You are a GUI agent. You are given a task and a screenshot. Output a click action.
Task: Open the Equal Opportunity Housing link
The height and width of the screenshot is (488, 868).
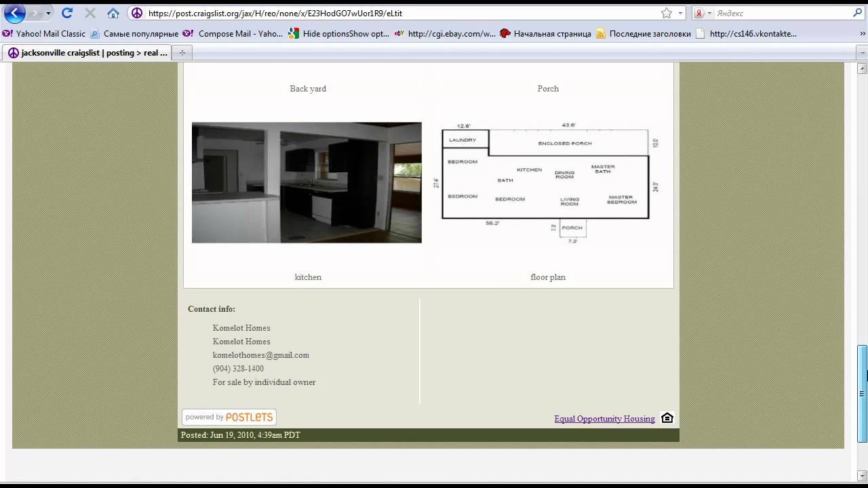604,419
